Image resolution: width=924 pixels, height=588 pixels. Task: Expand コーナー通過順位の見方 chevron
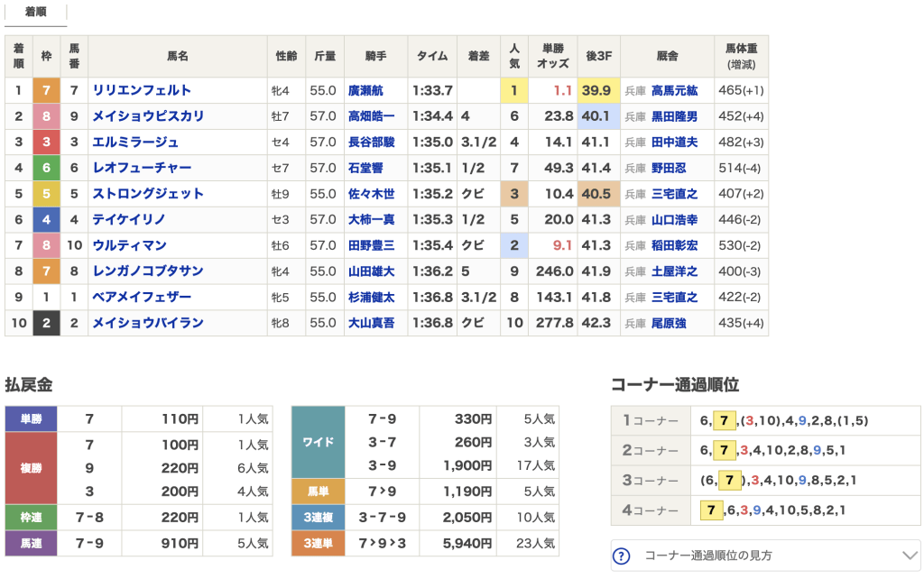[910, 556]
